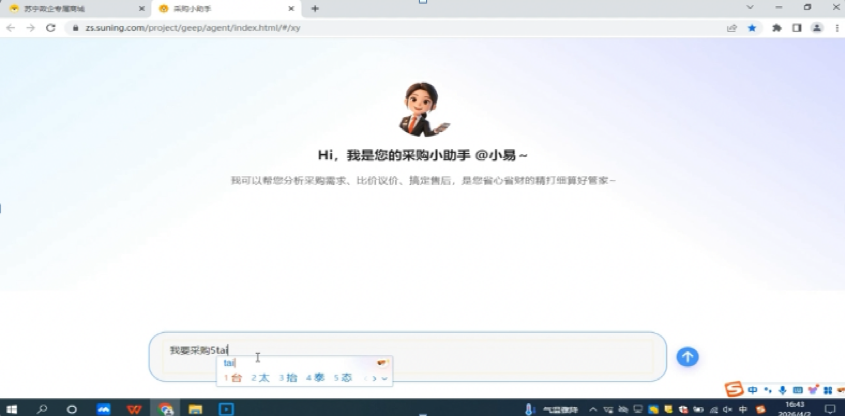
Task: Open WPS Office from taskbar
Action: pyautogui.click(x=134, y=409)
